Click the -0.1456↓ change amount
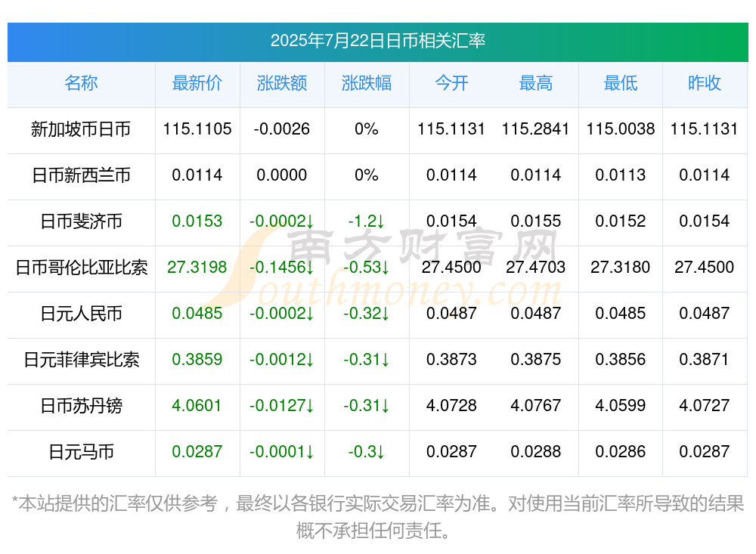This screenshot has width=756, height=554. (x=282, y=267)
